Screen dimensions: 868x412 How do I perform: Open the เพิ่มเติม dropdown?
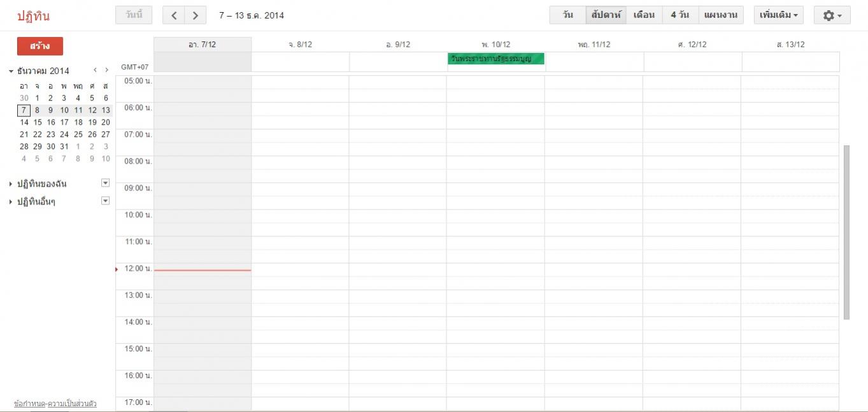[x=778, y=15]
